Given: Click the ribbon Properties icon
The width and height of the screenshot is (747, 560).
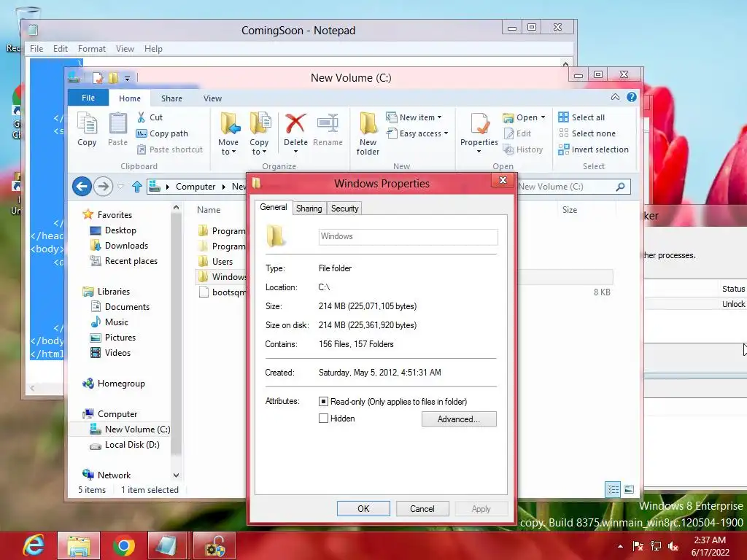Looking at the screenshot, I should 479,124.
